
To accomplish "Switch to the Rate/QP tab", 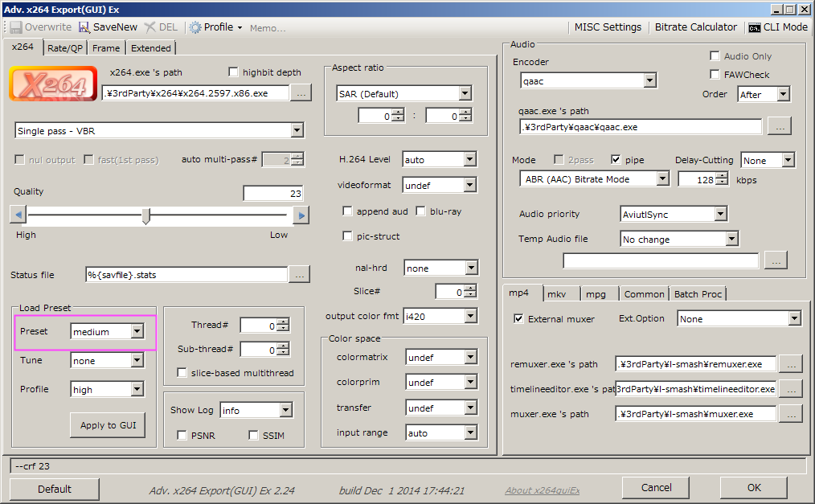I will pyautogui.click(x=65, y=47).
